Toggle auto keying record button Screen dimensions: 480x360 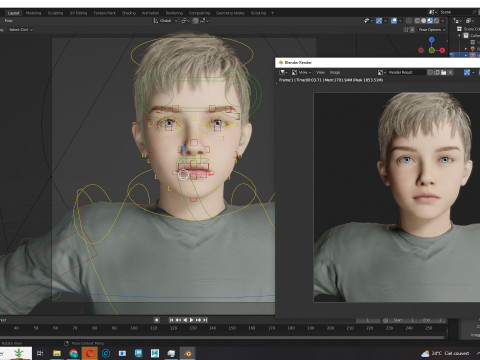[x=157, y=320]
